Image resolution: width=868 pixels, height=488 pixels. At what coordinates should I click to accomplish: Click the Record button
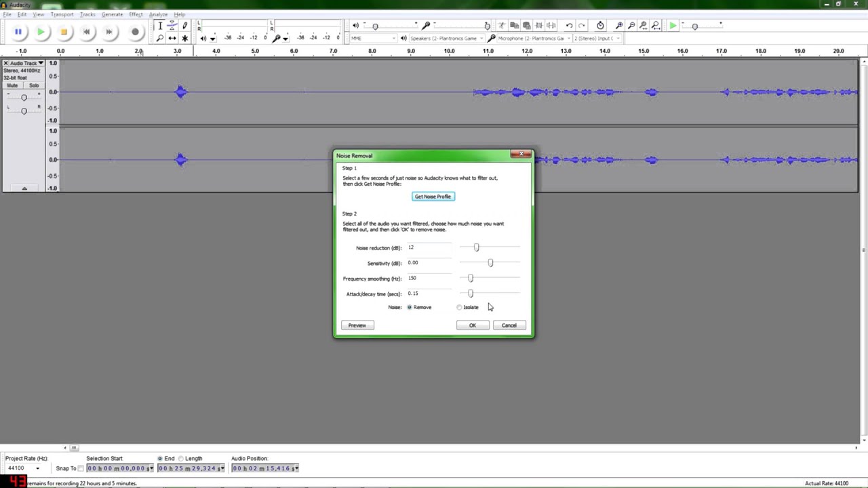point(135,32)
